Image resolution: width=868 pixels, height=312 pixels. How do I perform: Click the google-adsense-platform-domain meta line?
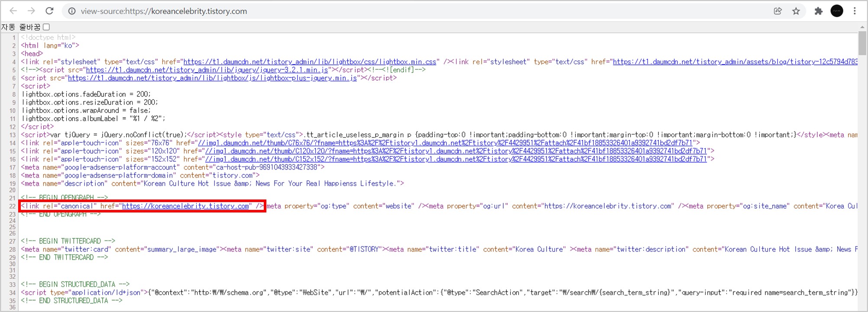tap(140, 176)
